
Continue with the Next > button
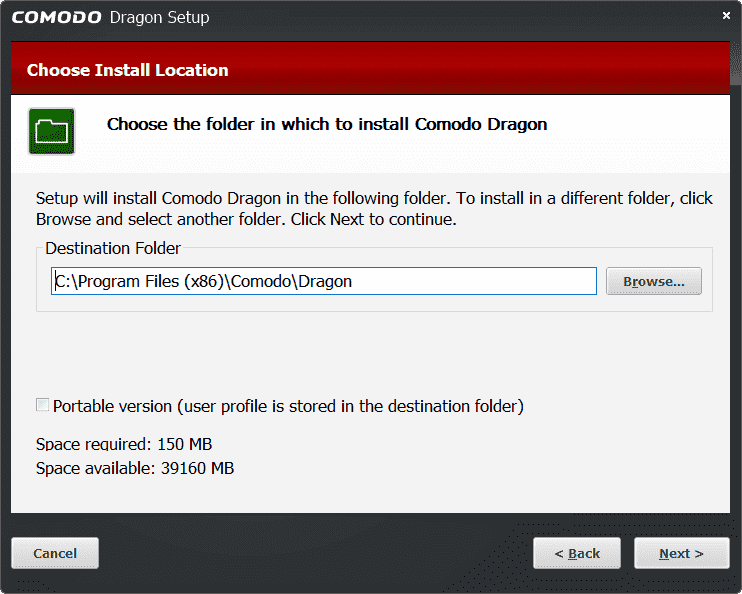pos(681,553)
